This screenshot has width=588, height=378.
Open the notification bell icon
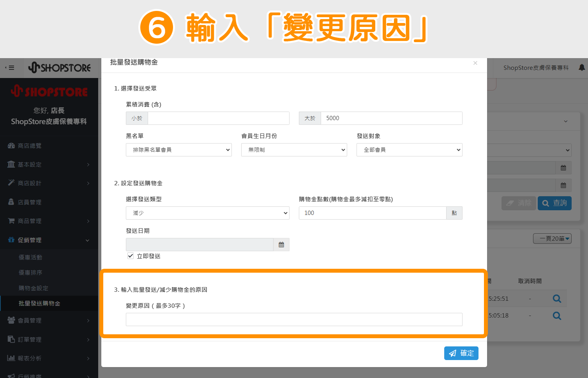[582, 67]
